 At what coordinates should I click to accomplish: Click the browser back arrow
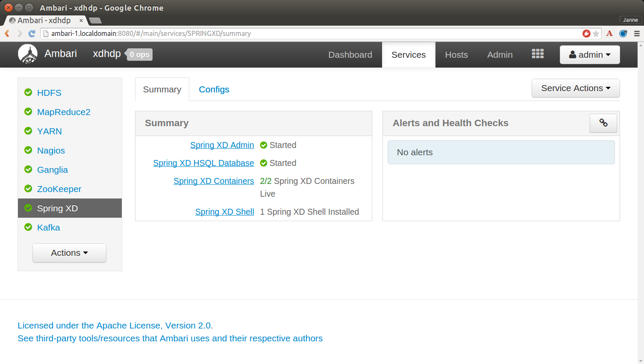7,33
